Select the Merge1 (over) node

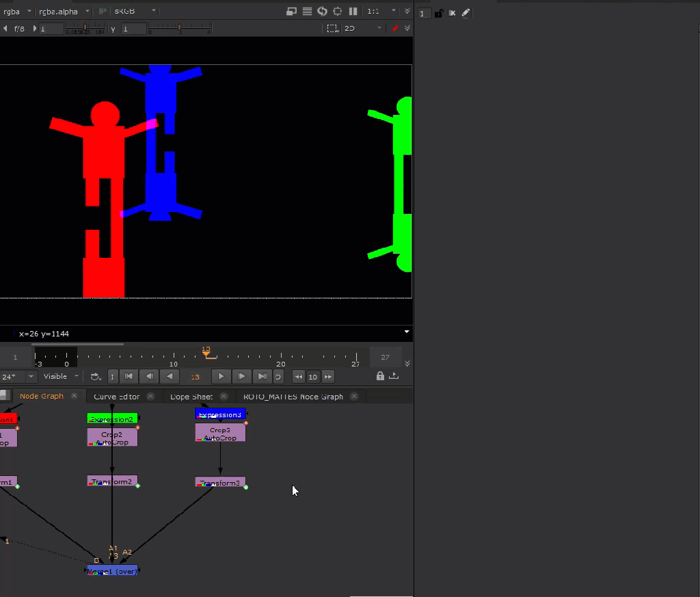[113, 571]
